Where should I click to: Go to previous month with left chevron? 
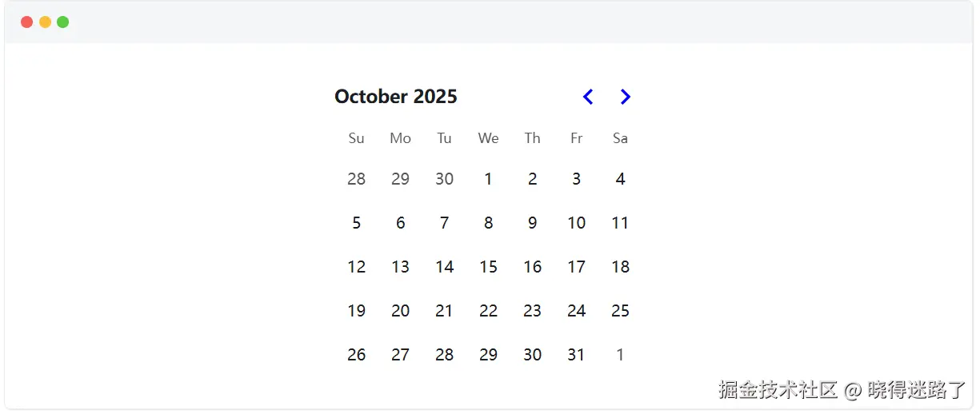[x=587, y=97]
